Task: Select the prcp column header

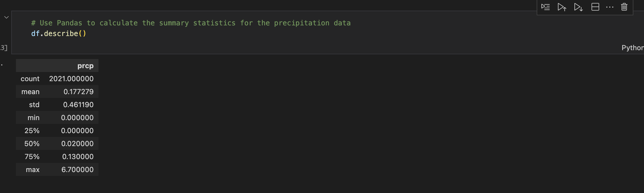Action: [86, 66]
